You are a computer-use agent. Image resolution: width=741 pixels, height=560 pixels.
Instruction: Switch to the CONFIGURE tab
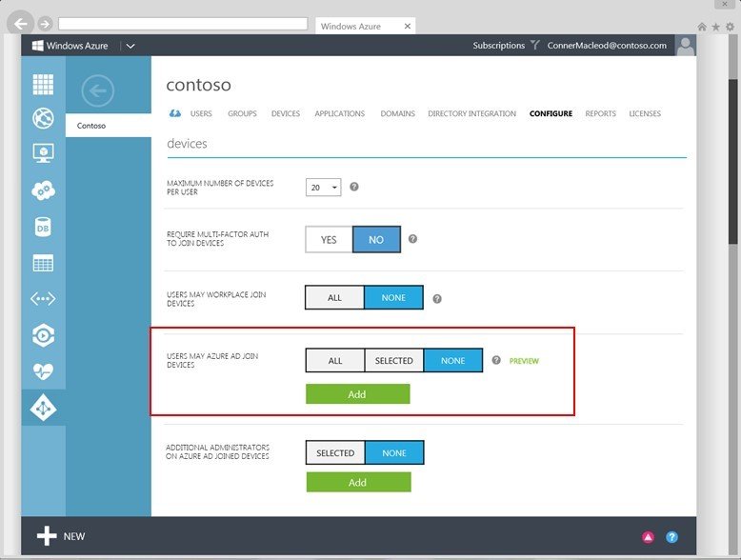tap(551, 113)
